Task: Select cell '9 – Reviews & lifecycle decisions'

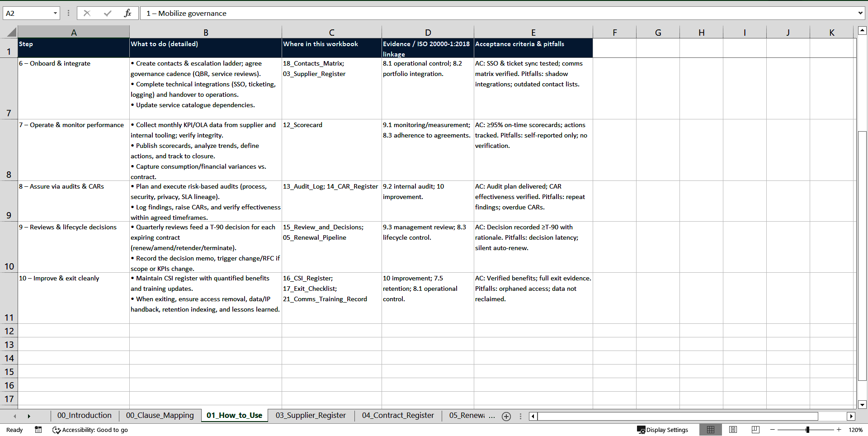Action: [x=74, y=247]
